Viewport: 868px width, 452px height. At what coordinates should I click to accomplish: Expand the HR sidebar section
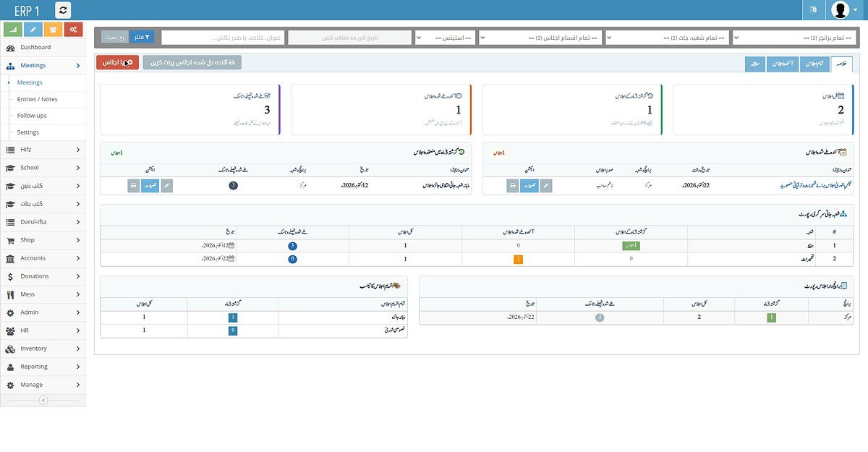point(43,331)
